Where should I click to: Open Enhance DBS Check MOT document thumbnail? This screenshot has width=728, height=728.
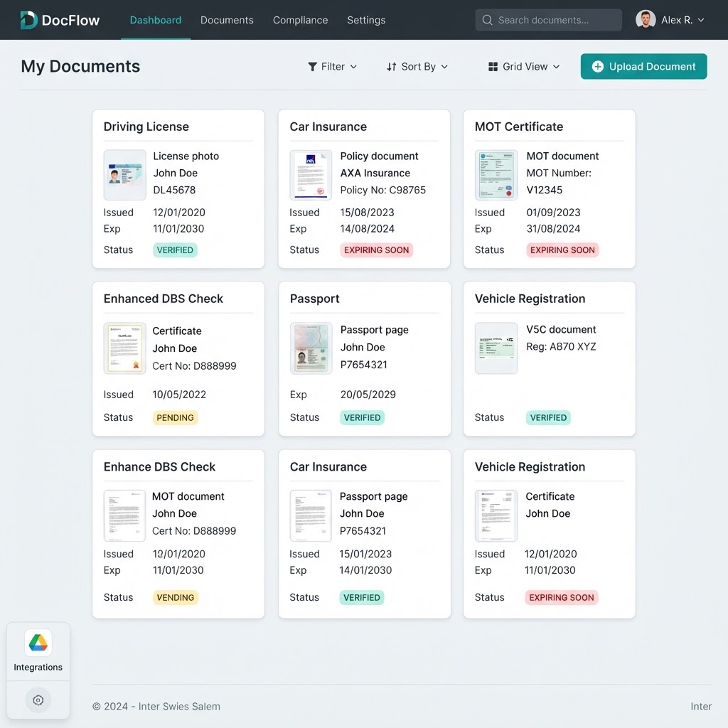(125, 516)
